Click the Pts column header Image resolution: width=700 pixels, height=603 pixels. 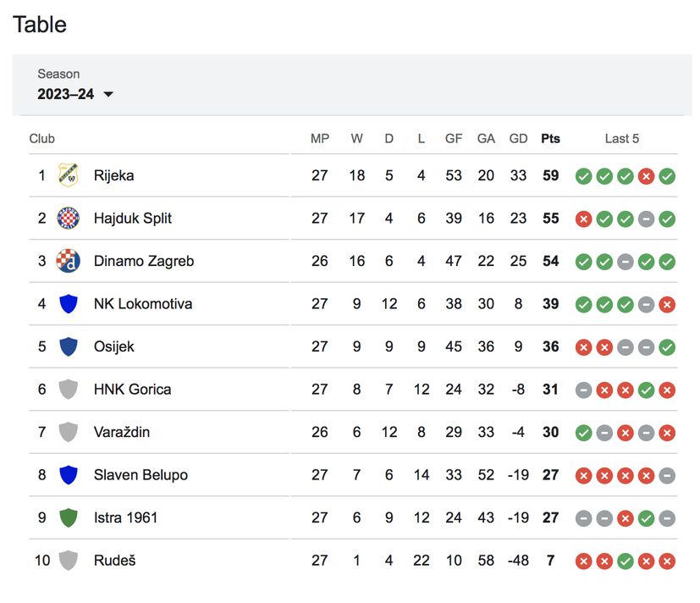coord(550,139)
